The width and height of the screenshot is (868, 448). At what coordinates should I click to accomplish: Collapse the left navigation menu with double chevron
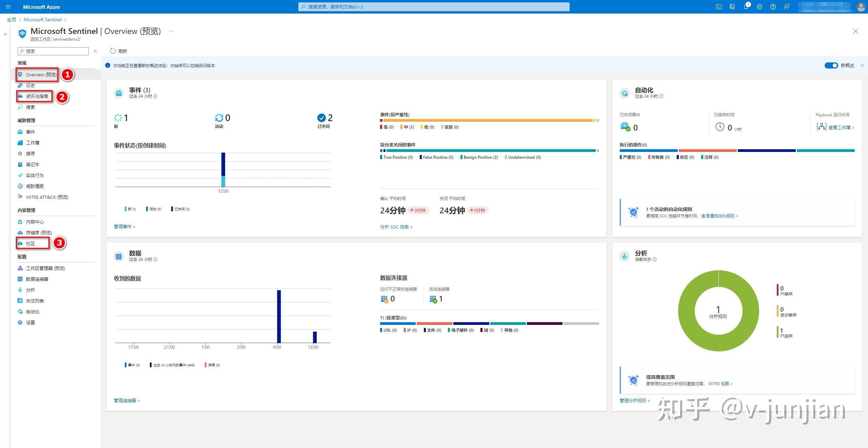coord(95,51)
